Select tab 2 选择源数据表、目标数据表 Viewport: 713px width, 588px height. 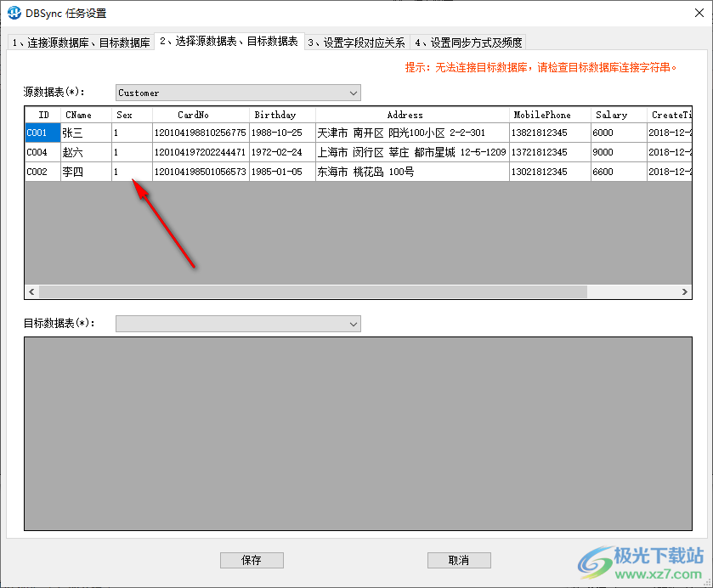coord(229,42)
